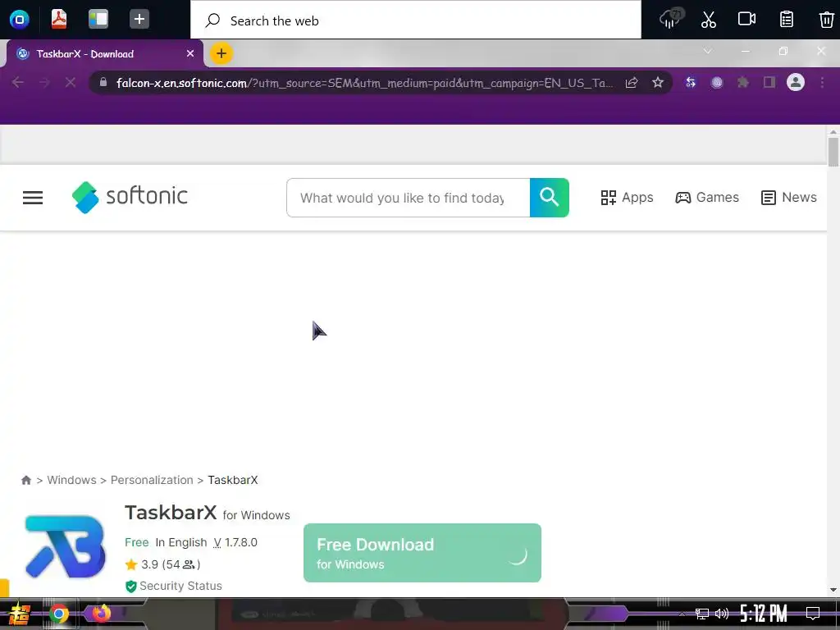The width and height of the screenshot is (840, 630).
Task: Click the address bar URL falcon-x.en.softonic.com
Action: 364,83
